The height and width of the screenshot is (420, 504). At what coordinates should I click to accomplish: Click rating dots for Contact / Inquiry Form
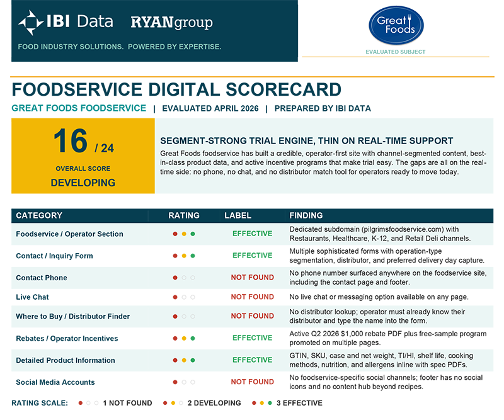pos(184,256)
